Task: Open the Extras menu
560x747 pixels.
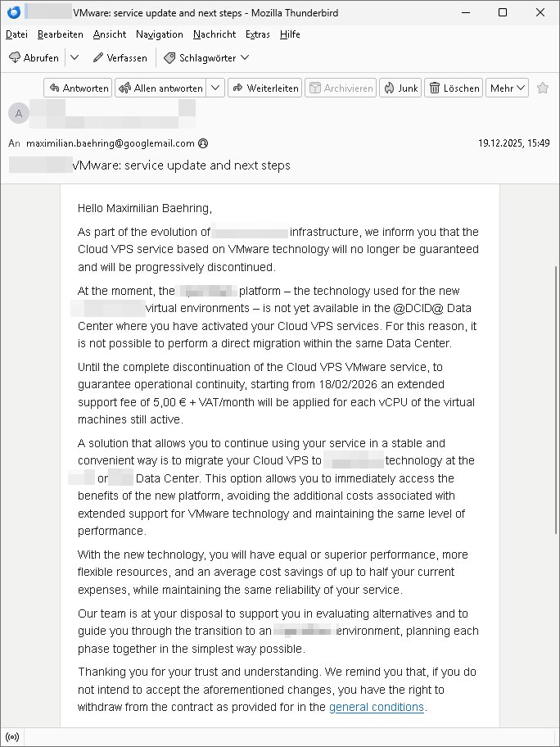Action: point(258,34)
